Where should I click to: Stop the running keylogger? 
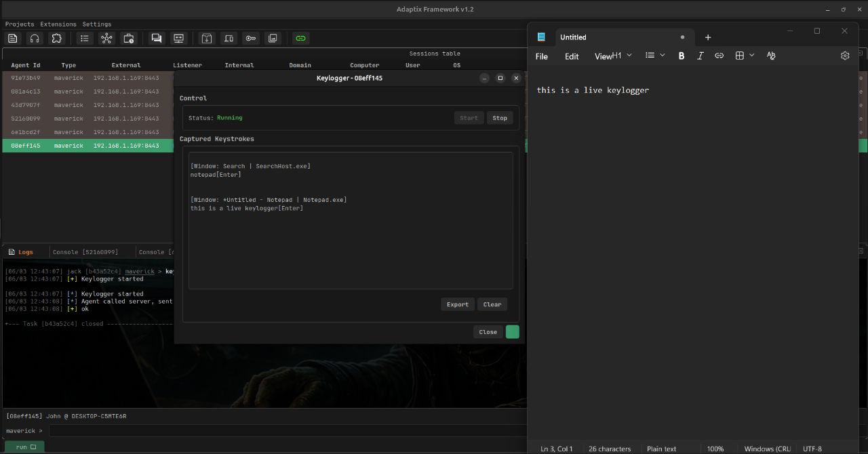[x=500, y=118]
